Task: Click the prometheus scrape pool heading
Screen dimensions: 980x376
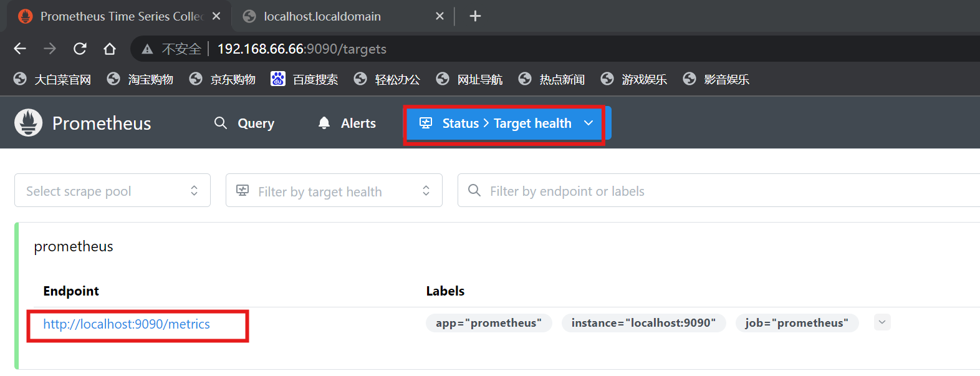Action: pos(74,247)
